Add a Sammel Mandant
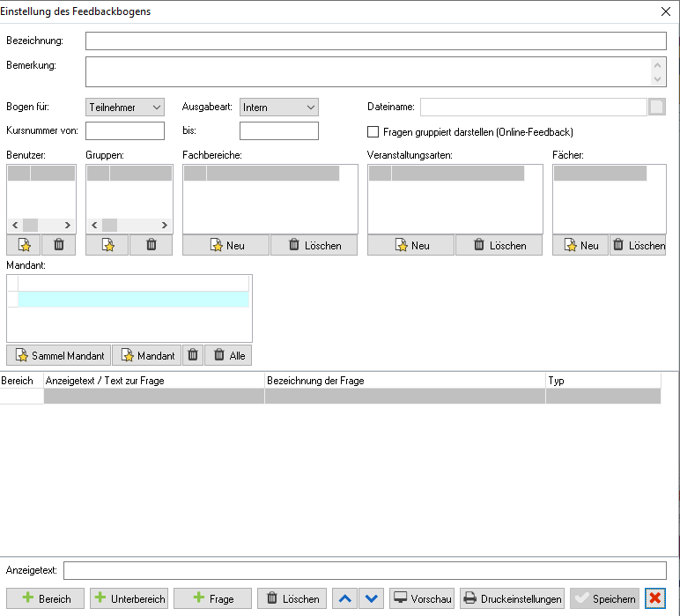Screen dimensions: 680x616 click(x=59, y=355)
